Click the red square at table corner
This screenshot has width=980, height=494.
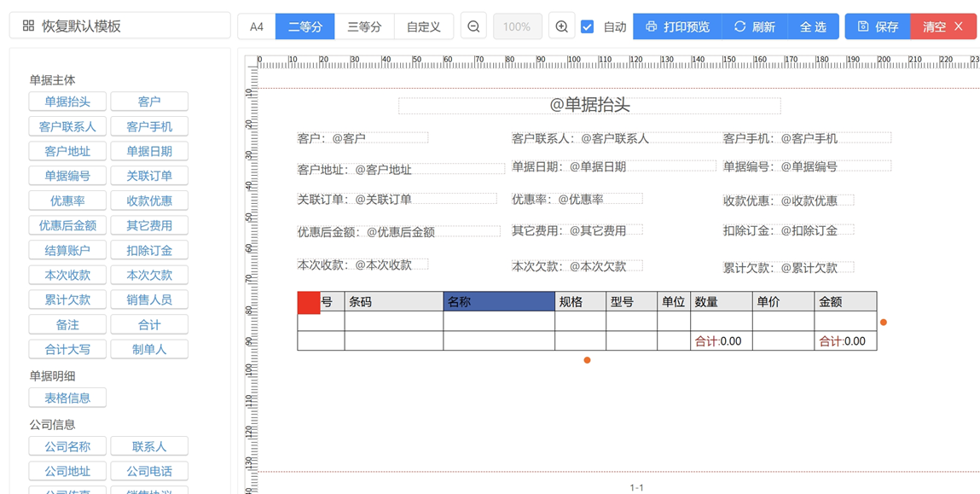tap(309, 303)
